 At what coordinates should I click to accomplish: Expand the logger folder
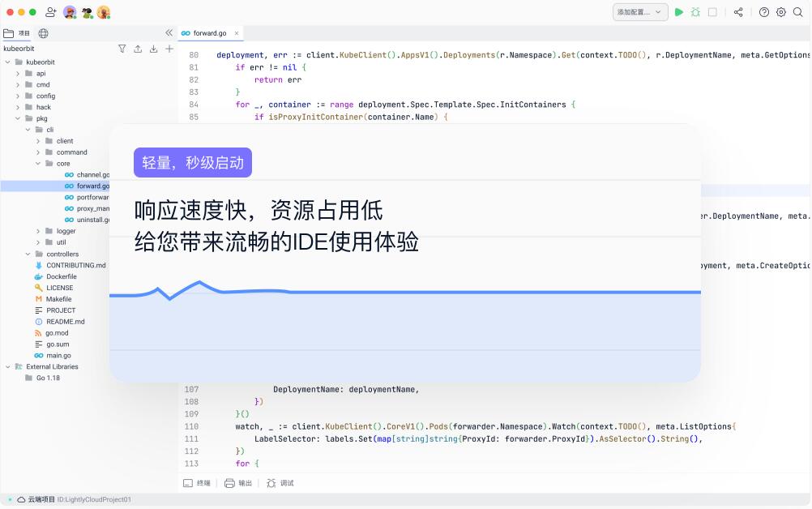click(x=38, y=231)
